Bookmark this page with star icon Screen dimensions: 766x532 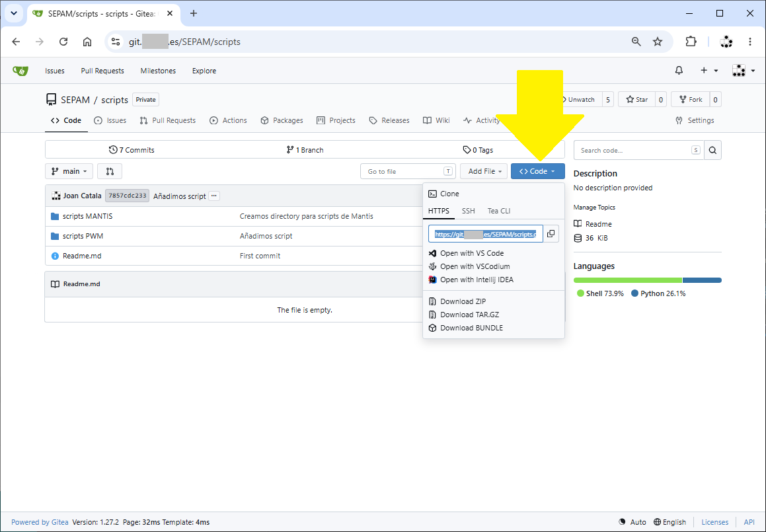658,42
